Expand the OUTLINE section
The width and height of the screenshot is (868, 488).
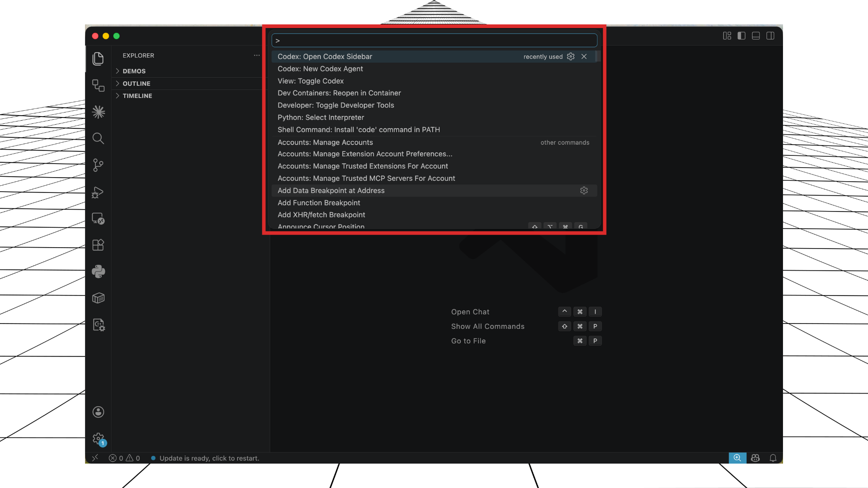point(136,83)
